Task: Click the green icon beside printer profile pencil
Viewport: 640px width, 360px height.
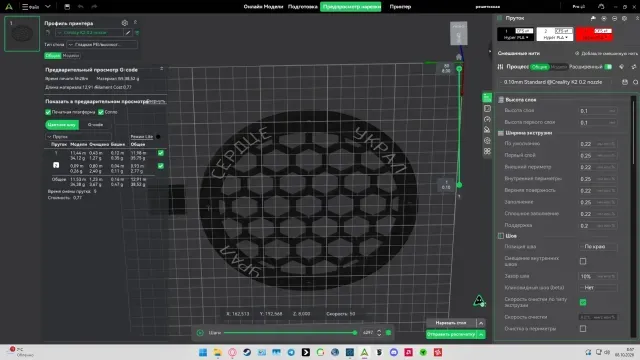Action: [x=137, y=33]
